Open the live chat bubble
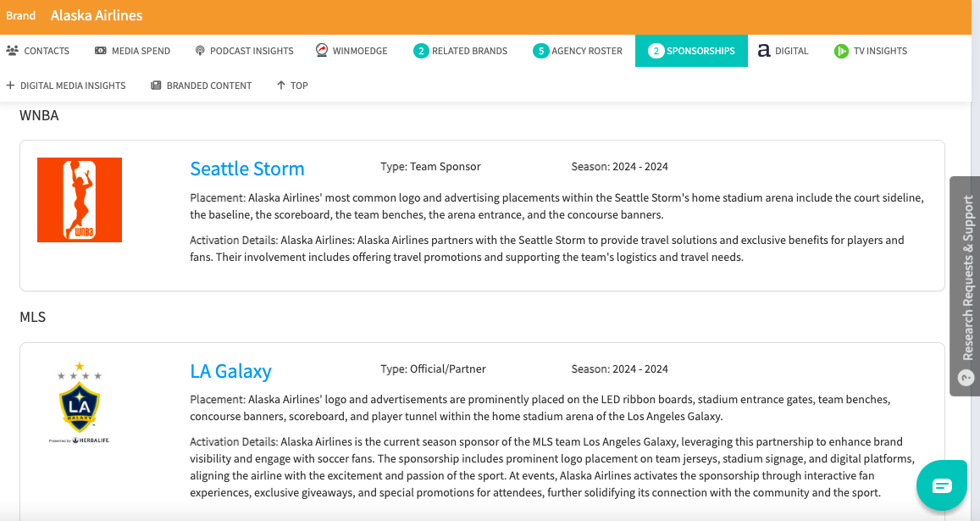 (942, 485)
